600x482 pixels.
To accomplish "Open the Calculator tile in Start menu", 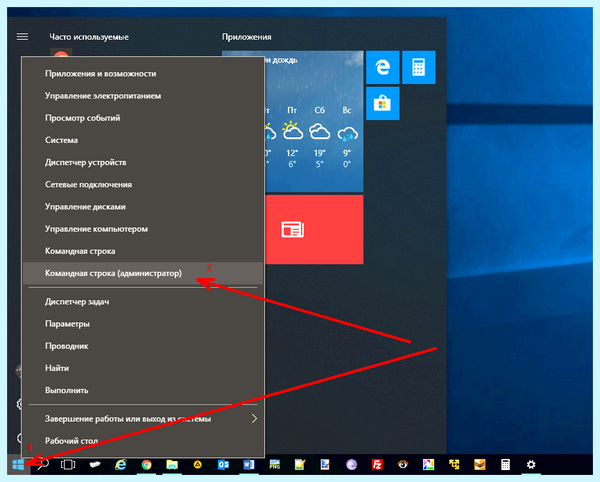I will coord(419,67).
